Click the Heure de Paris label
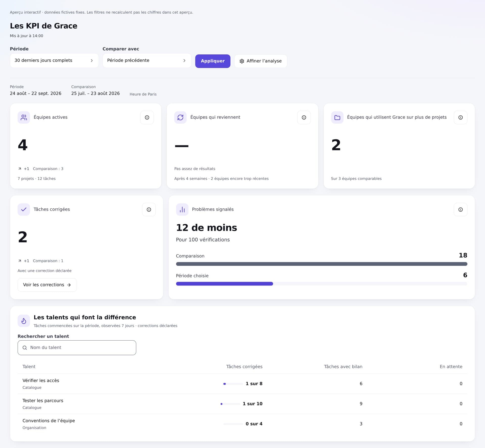 [x=143, y=94]
